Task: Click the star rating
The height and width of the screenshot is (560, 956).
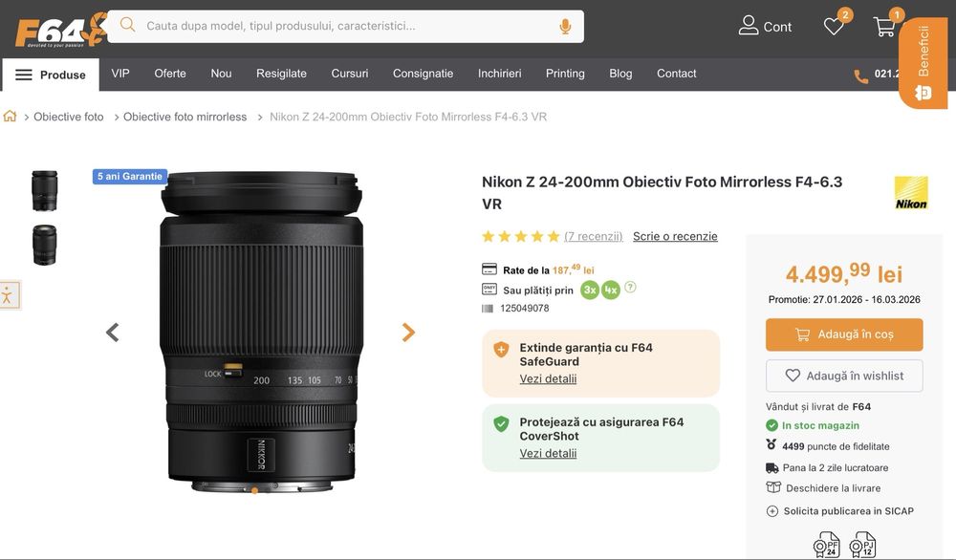Action: click(521, 236)
